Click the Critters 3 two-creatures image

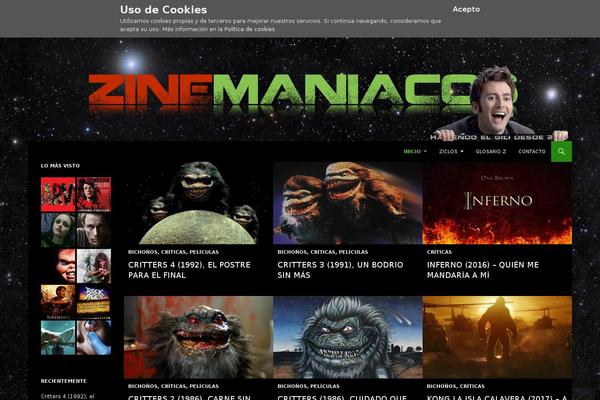(x=347, y=203)
